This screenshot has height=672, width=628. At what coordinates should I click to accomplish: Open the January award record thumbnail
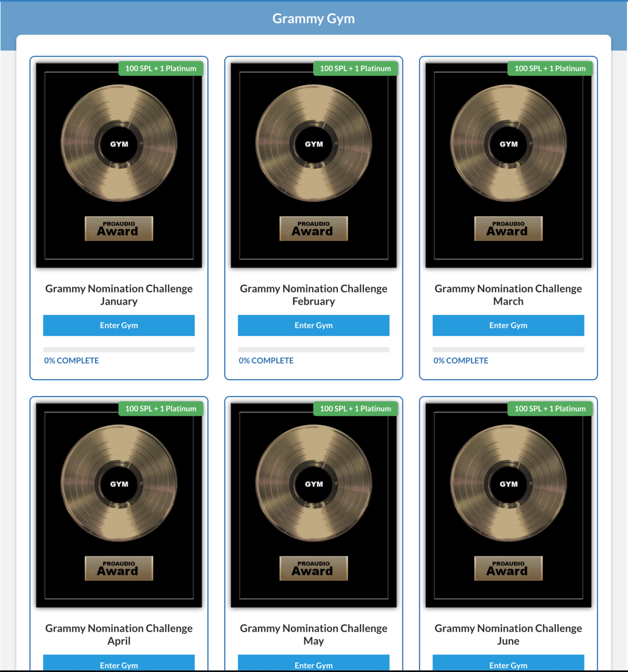tap(119, 164)
